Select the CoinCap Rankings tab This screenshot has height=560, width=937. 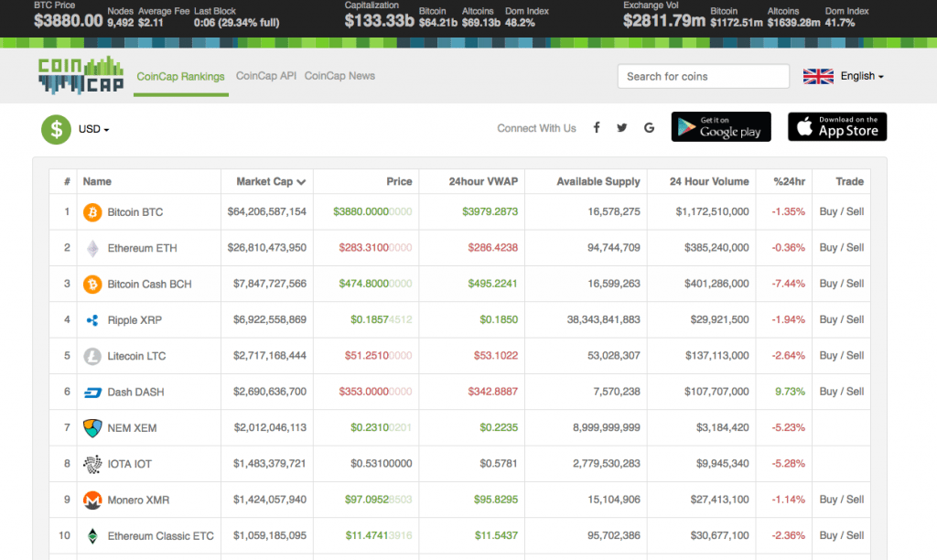(x=180, y=77)
